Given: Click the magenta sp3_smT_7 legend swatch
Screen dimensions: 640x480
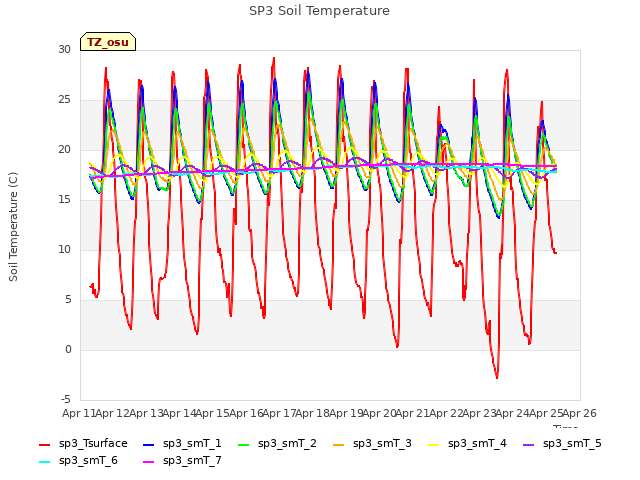Looking at the screenshot, I should click(149, 462).
